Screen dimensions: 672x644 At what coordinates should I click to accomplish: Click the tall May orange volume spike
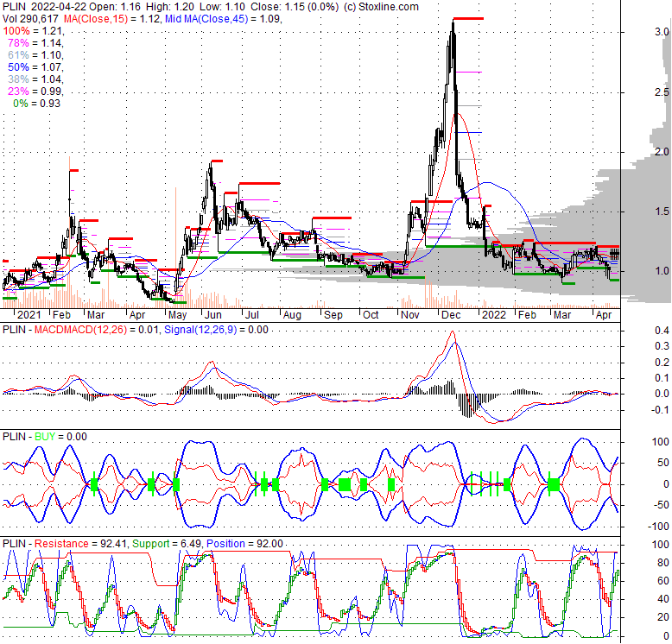[x=175, y=248]
